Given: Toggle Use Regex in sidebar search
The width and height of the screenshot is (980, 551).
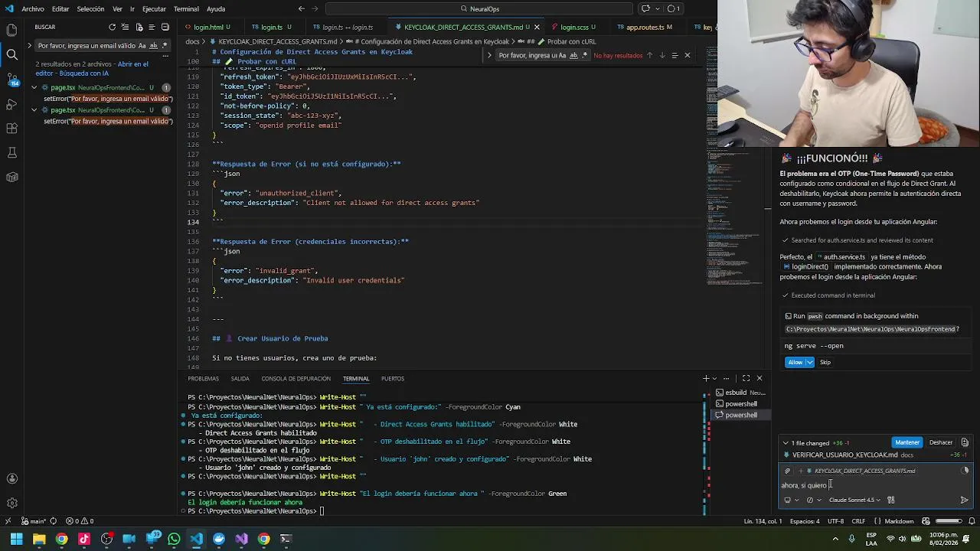Looking at the screenshot, I should (165, 45).
